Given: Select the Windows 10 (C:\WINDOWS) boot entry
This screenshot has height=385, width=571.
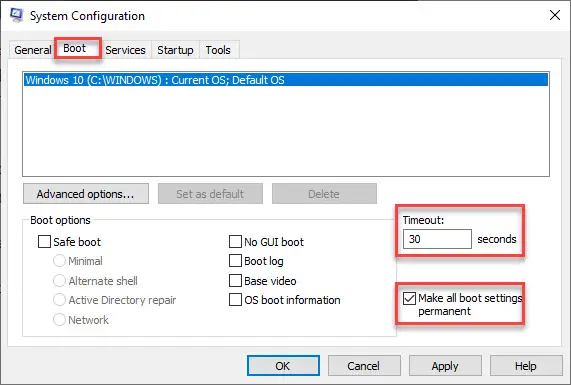Looking at the screenshot, I should [286, 80].
